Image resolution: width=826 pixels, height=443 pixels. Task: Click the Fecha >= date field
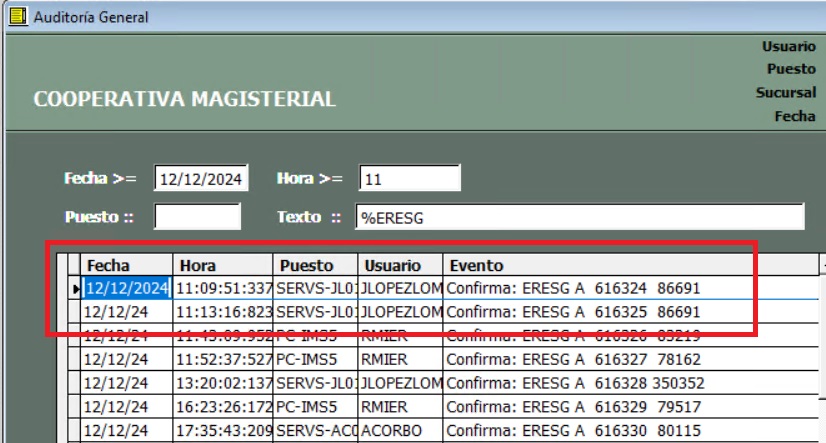200,179
